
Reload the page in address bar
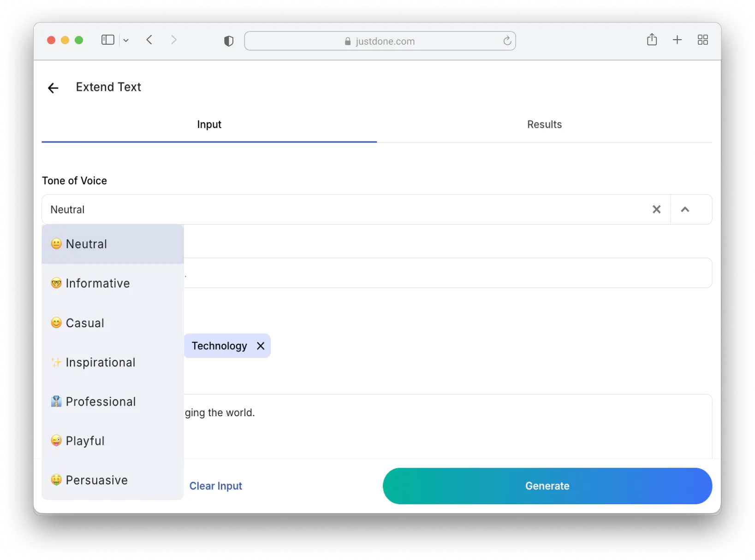(x=507, y=41)
